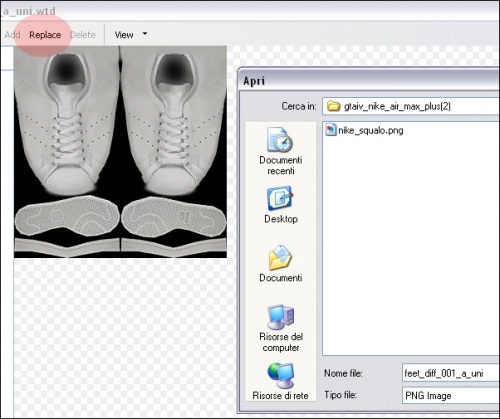Click the gtaiv_nike_air_max_plus(2) folder icon

click(333, 106)
